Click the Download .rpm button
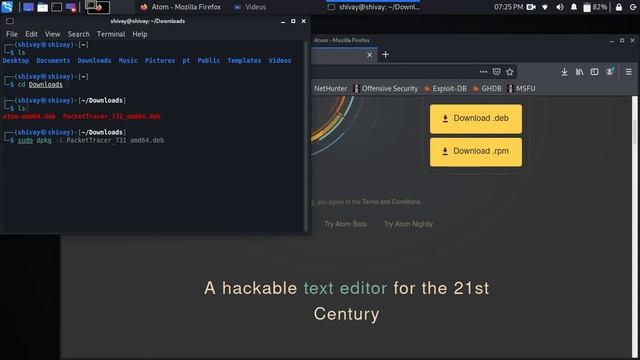The height and width of the screenshot is (360, 640). (476, 152)
